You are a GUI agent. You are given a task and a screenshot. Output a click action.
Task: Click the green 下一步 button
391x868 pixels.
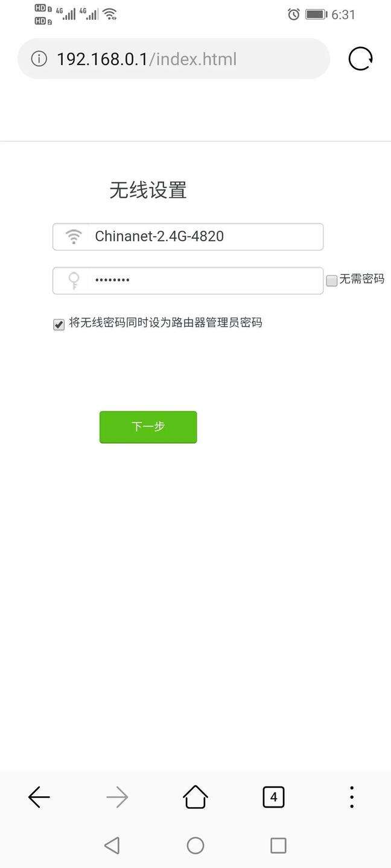click(x=148, y=427)
